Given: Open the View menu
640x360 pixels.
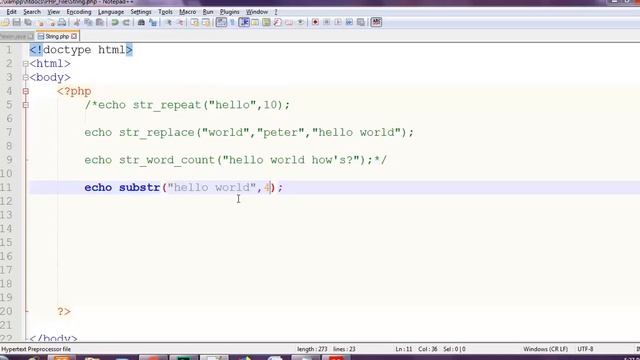Looking at the screenshot, I should coord(53,12).
